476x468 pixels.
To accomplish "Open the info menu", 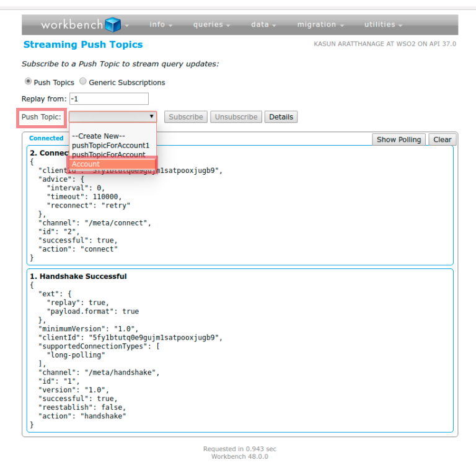I will point(161,25).
